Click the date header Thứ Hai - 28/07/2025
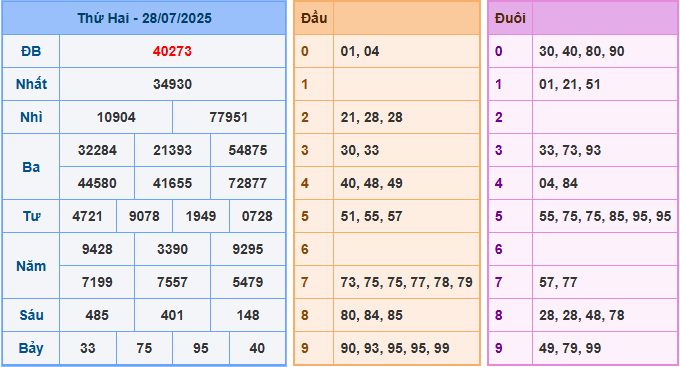 [144, 18]
